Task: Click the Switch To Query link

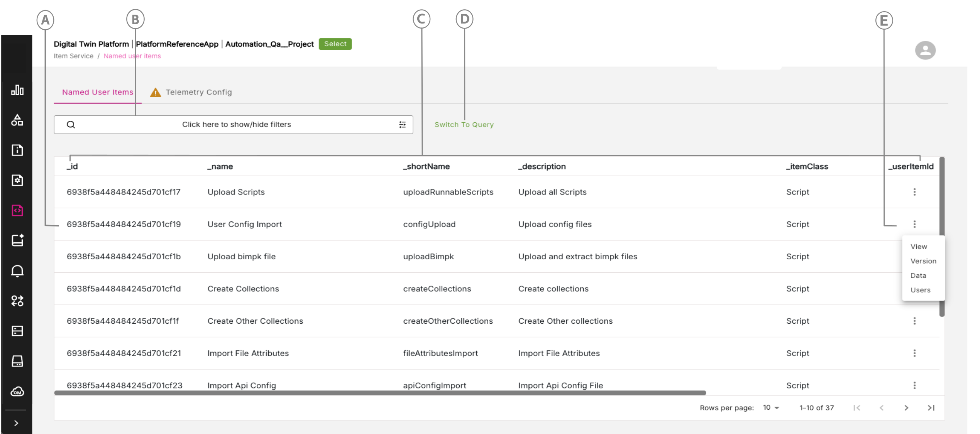Action: click(x=464, y=125)
